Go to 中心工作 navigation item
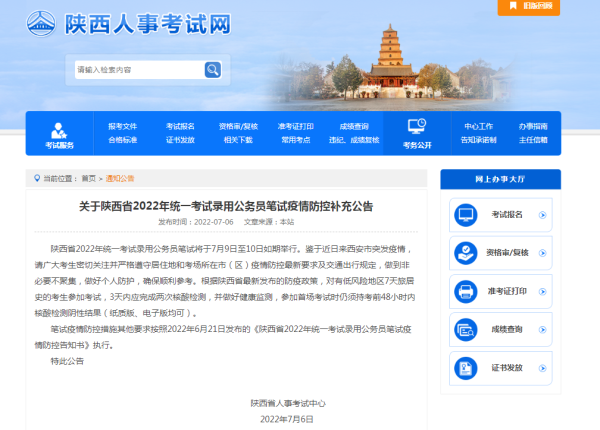This screenshot has width=600, height=430. [479, 127]
